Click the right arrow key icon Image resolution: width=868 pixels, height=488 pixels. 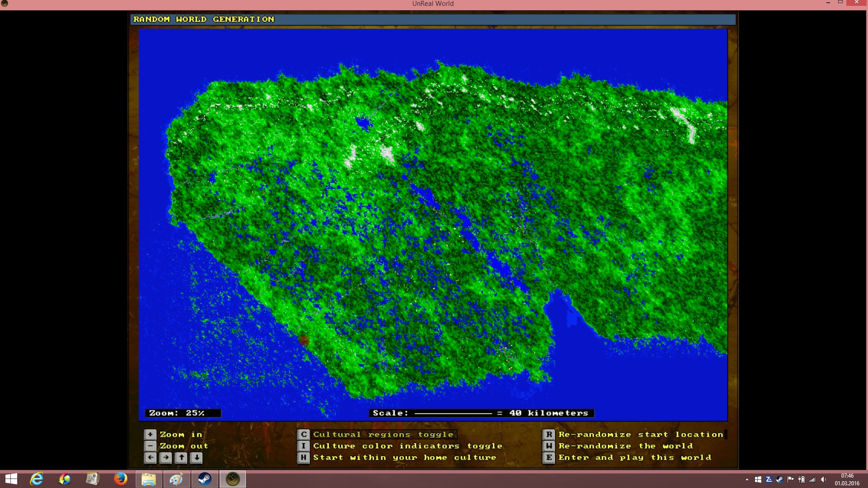[x=166, y=458]
